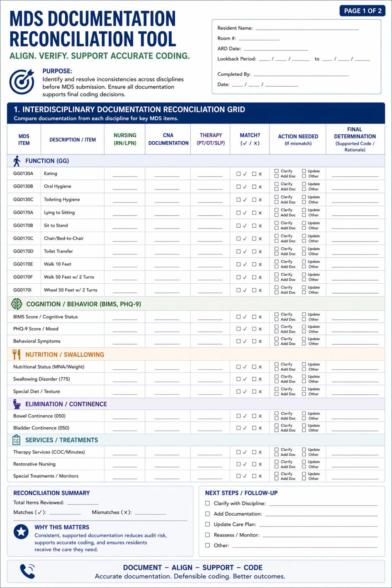Tick Add Documentation follow-up checkbox
This screenshot has height=588, width=392.
[x=207, y=514]
